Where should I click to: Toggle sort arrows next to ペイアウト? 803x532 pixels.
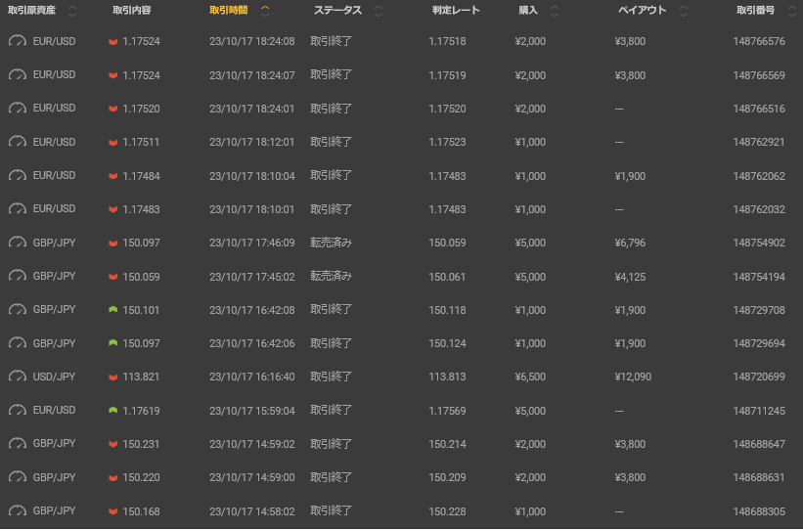point(683,12)
